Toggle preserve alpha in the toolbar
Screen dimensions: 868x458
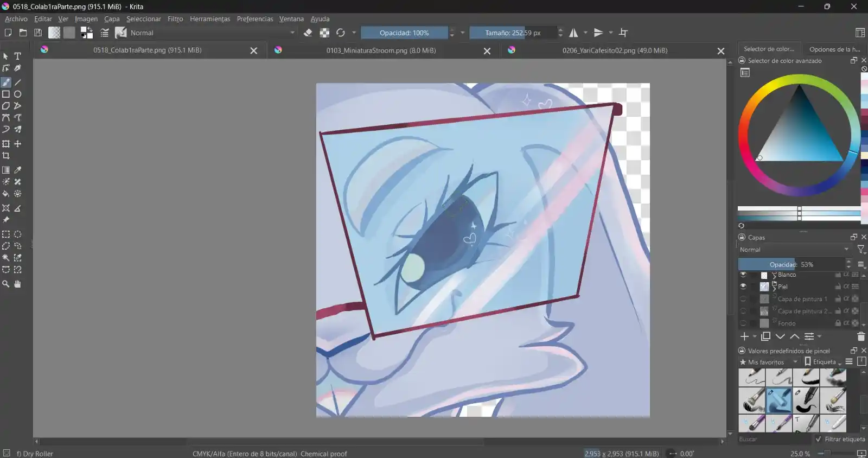[324, 33]
